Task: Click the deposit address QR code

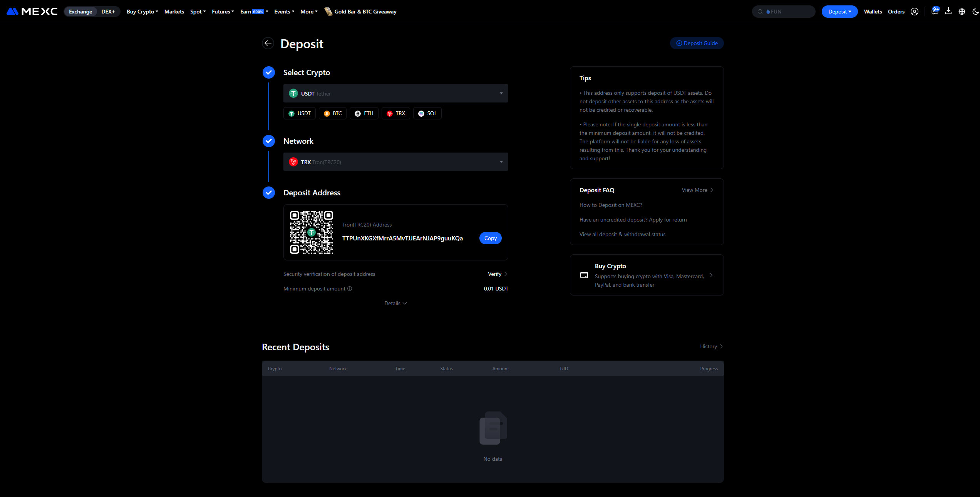Action: pos(312,232)
